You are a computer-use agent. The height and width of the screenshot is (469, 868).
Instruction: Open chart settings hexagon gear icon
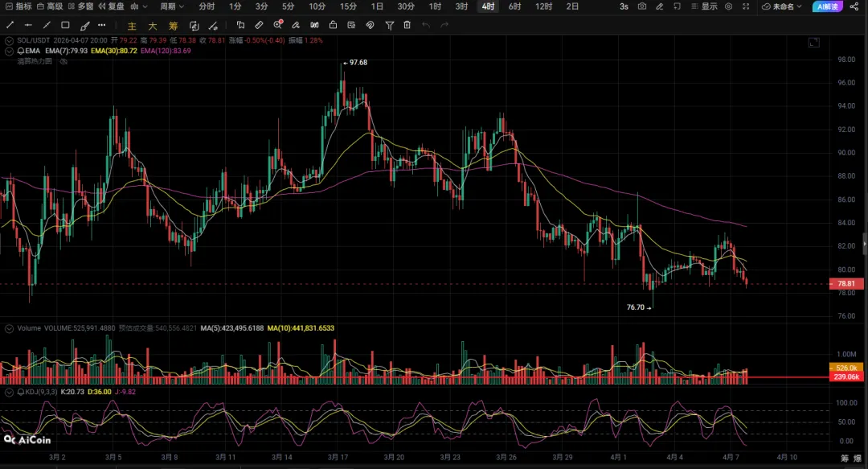point(728,6)
